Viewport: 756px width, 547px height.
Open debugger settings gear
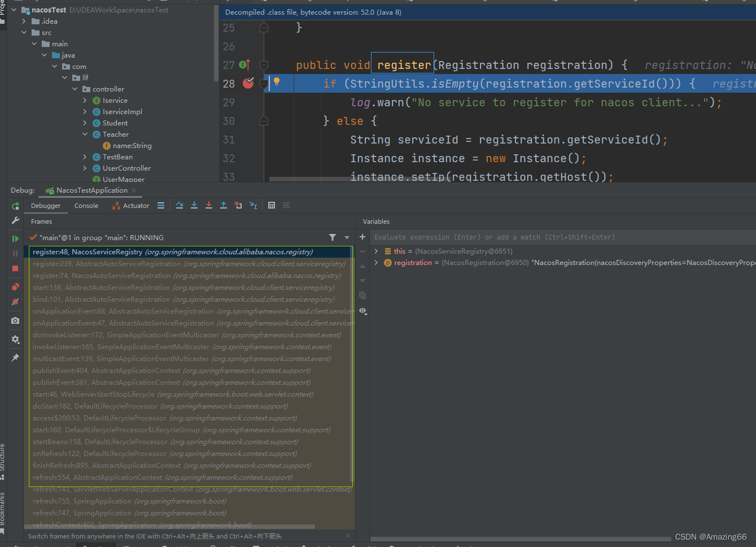(x=15, y=339)
